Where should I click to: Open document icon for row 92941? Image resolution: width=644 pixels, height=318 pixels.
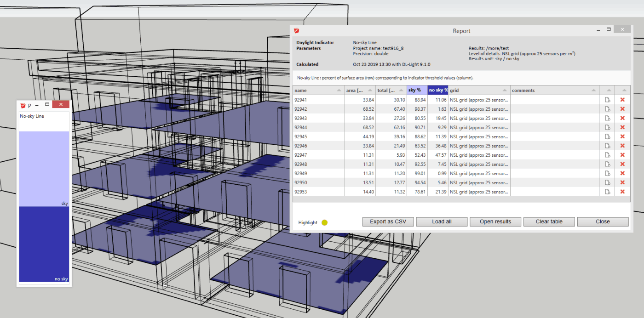coord(607,100)
